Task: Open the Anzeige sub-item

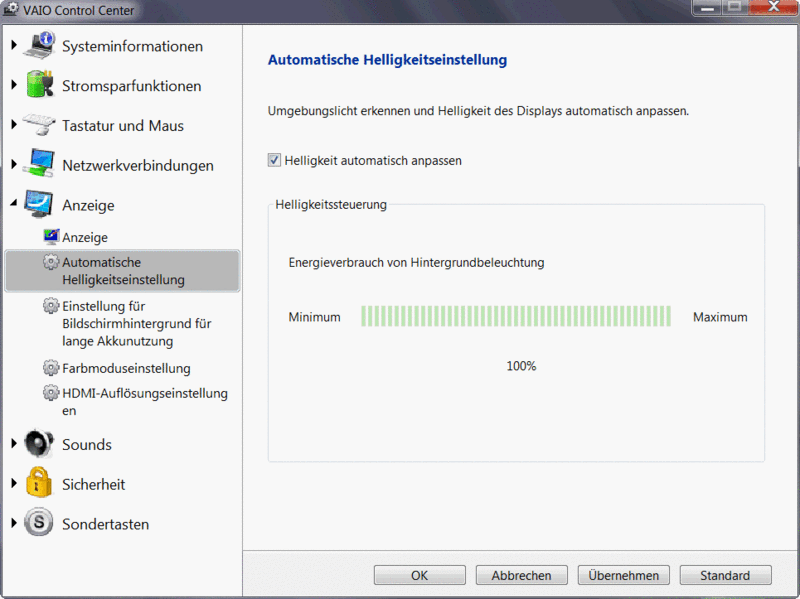Action: click(x=85, y=237)
